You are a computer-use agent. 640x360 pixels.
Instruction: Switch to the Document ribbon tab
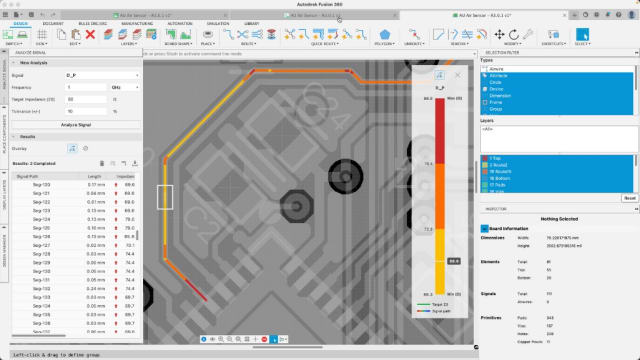point(53,24)
